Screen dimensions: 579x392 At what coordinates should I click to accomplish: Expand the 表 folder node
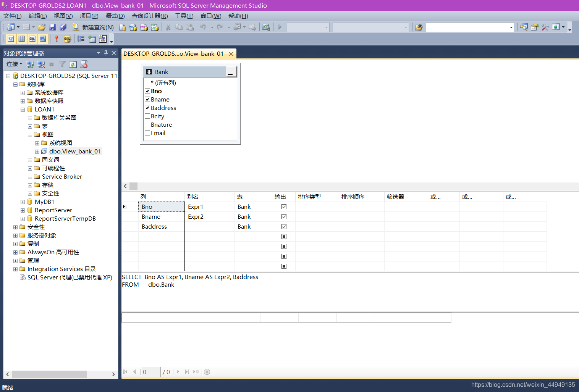click(x=30, y=126)
